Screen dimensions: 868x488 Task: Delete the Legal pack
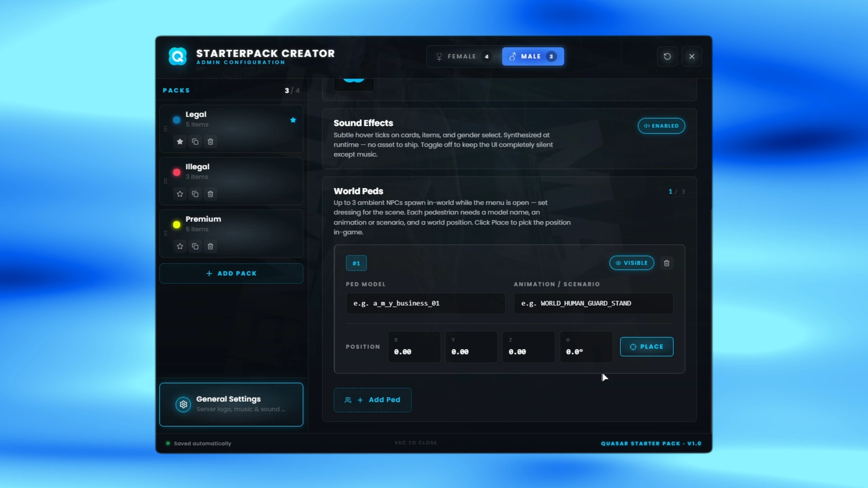click(x=210, y=142)
